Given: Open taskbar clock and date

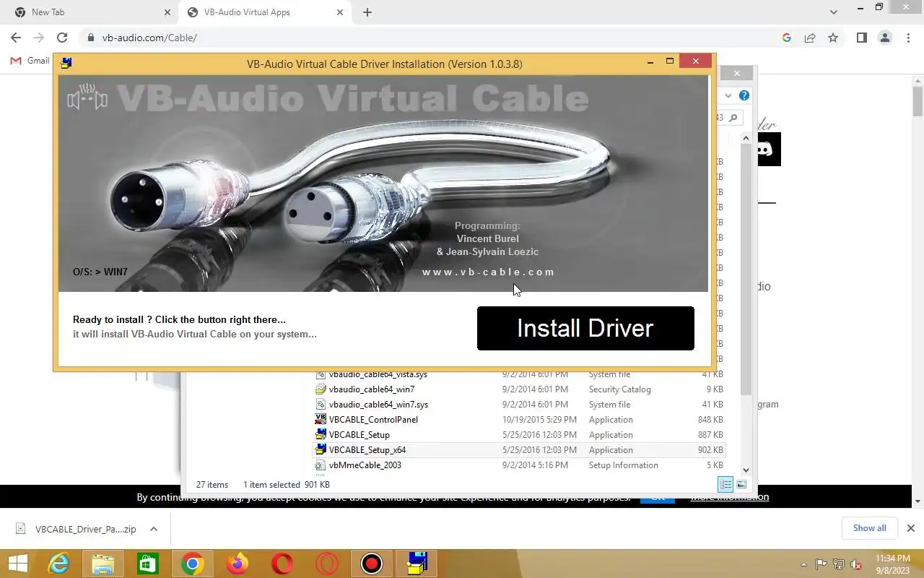Looking at the screenshot, I should coord(893,564).
